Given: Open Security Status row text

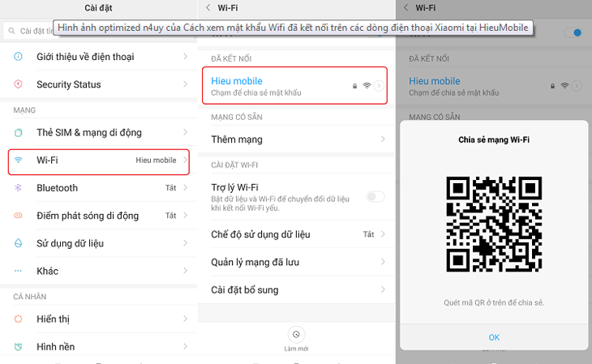Looking at the screenshot, I should pyautogui.click(x=69, y=84).
